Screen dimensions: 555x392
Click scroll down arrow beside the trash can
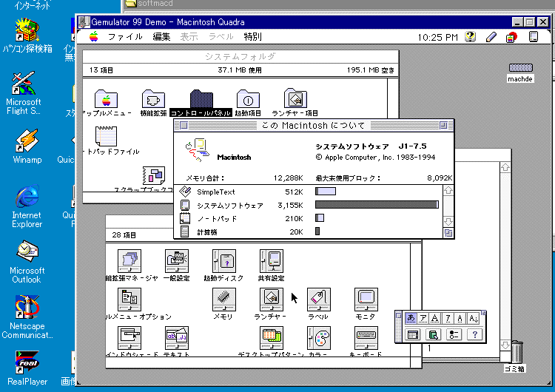[x=505, y=345]
